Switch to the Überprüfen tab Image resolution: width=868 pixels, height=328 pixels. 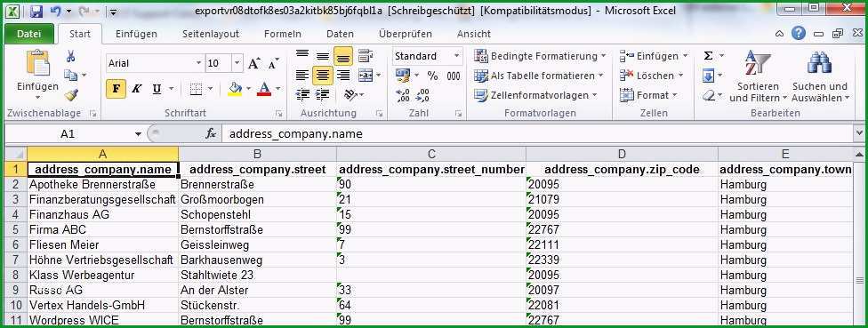point(406,34)
